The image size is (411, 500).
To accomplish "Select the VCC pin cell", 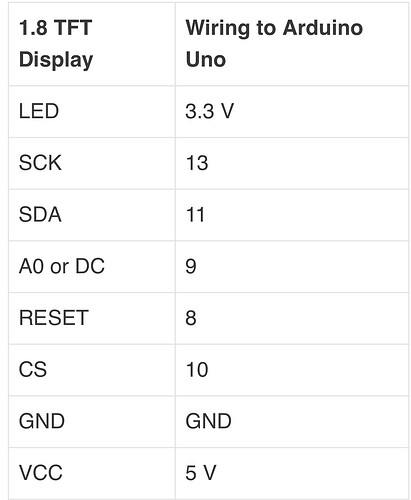I will 92,473.
